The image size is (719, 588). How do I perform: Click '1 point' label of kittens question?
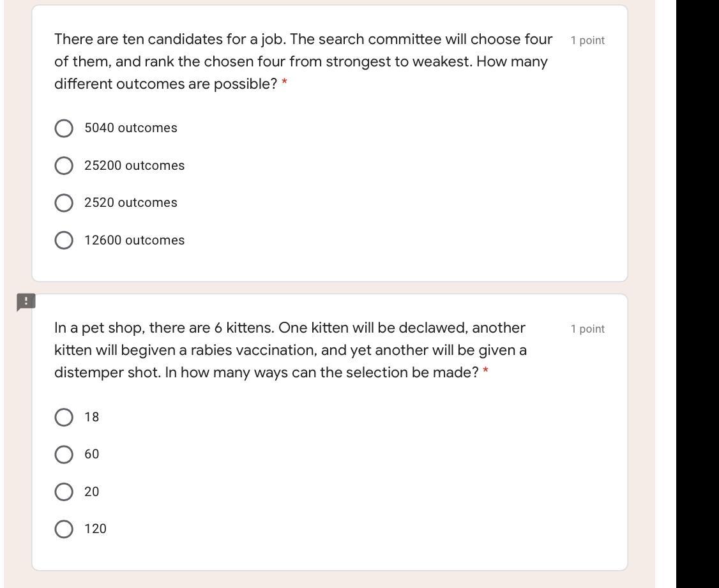pyautogui.click(x=587, y=329)
